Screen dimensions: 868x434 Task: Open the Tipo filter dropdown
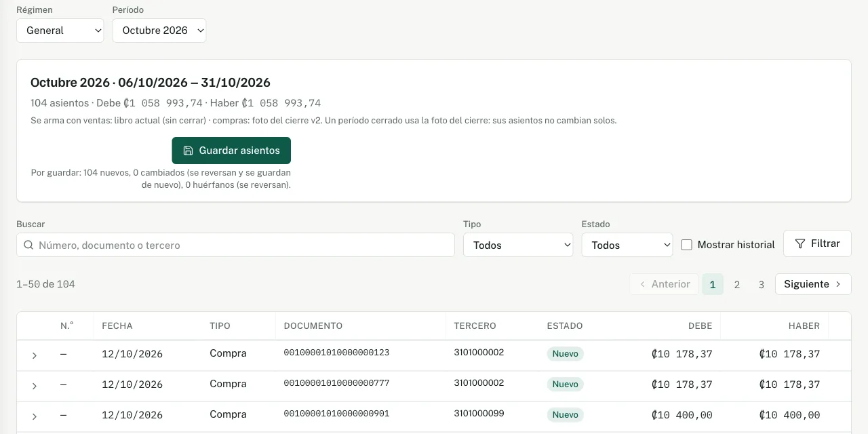[x=518, y=245]
